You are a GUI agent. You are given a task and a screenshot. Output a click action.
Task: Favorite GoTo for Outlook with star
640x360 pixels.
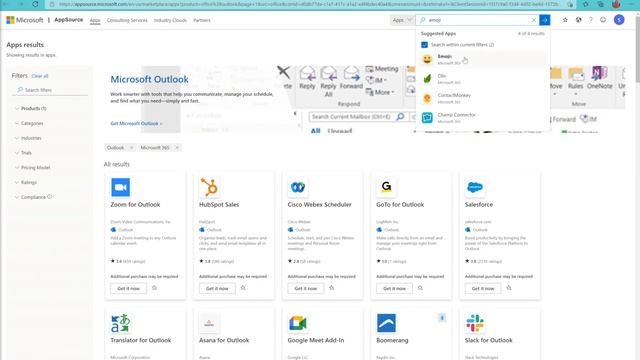tap(420, 288)
